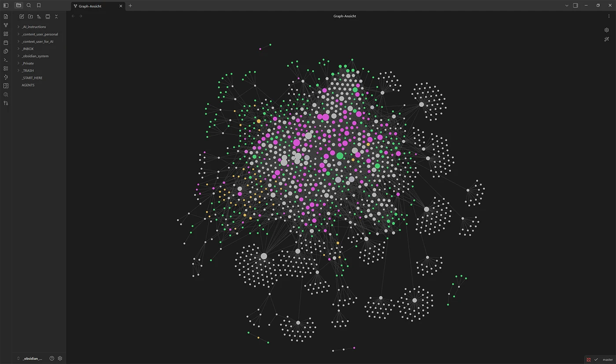616x364 pixels.
Task: Open the git source control ribbon icon
Action: coord(6,103)
